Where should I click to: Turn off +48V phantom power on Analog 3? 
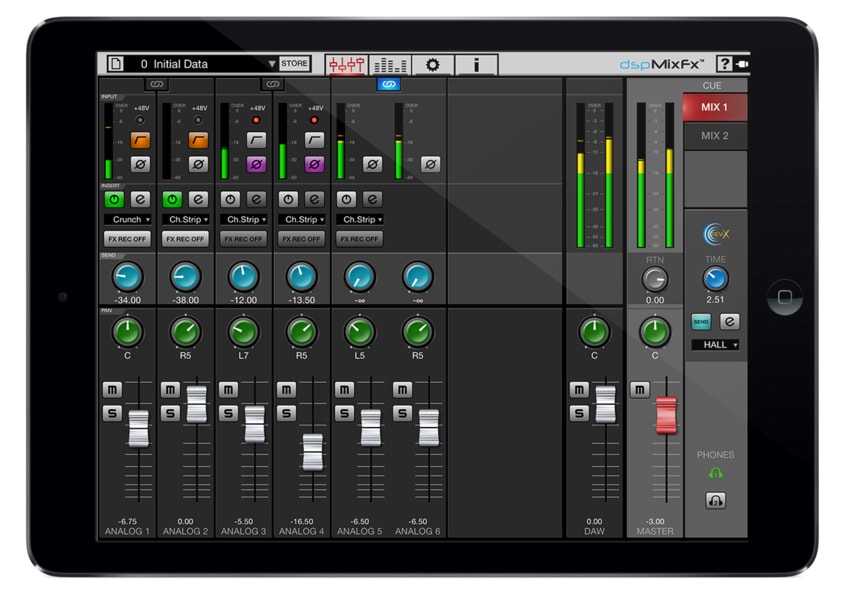pyautogui.click(x=256, y=120)
